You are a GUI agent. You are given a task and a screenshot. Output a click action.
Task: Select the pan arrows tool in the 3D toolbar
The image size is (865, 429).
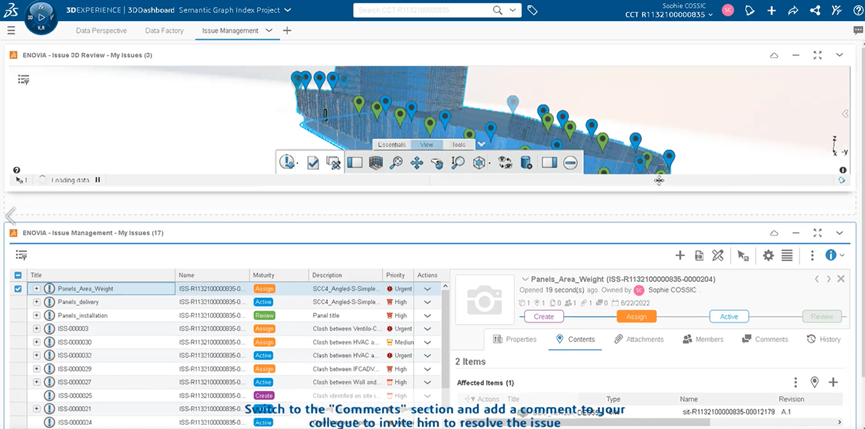pyautogui.click(x=417, y=163)
